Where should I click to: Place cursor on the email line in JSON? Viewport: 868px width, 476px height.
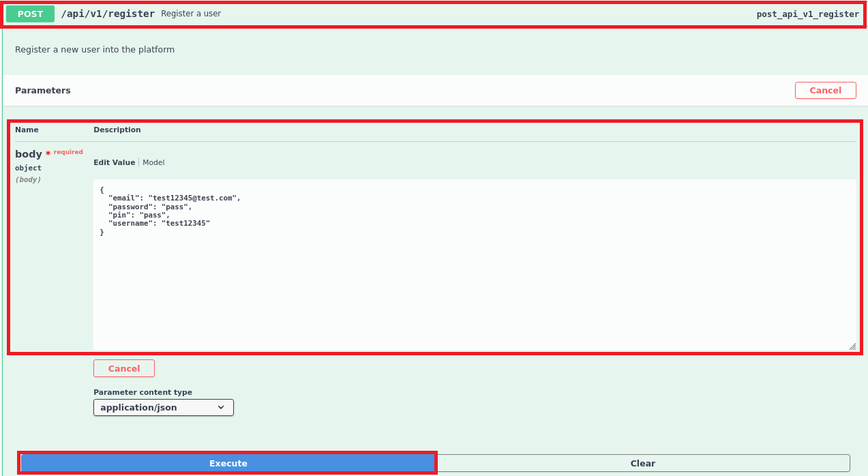pyautogui.click(x=174, y=198)
